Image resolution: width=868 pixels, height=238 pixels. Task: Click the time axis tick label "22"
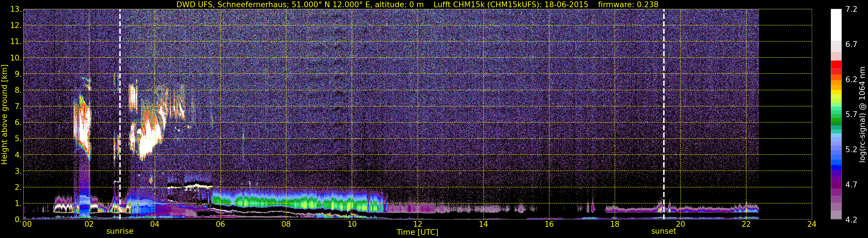click(x=746, y=224)
